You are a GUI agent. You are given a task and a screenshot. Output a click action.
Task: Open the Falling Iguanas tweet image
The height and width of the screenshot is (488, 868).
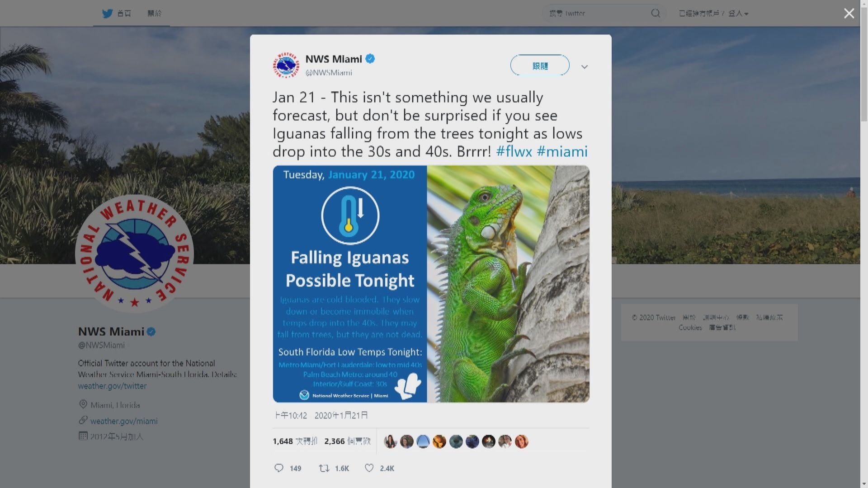[x=431, y=284]
